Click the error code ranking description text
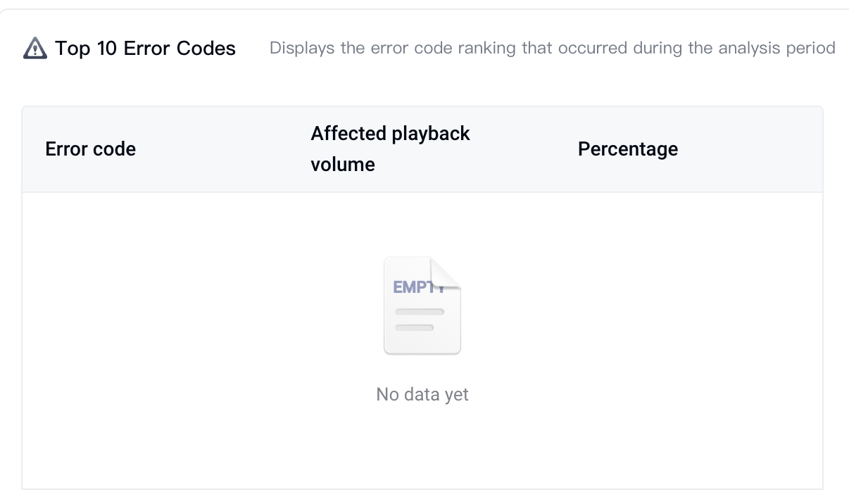This screenshot has height=504, width=849. point(553,49)
